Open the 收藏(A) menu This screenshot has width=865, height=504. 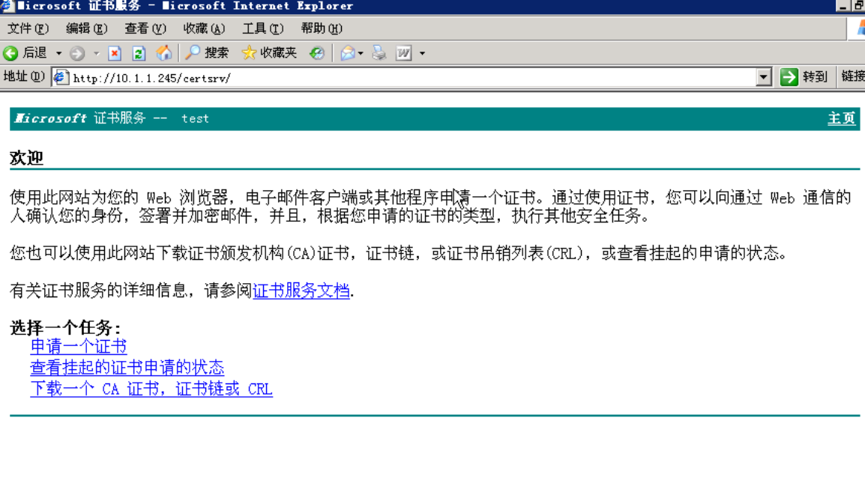pyautogui.click(x=204, y=28)
